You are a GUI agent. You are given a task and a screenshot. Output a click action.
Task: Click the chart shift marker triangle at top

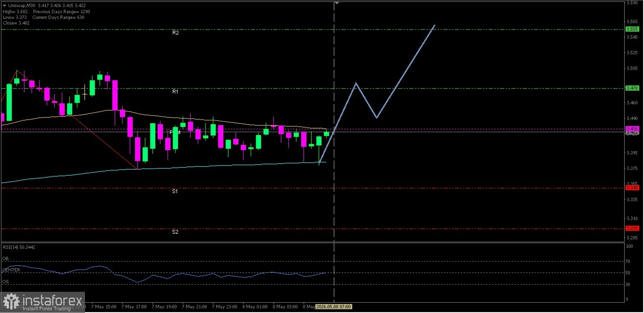(x=337, y=3)
